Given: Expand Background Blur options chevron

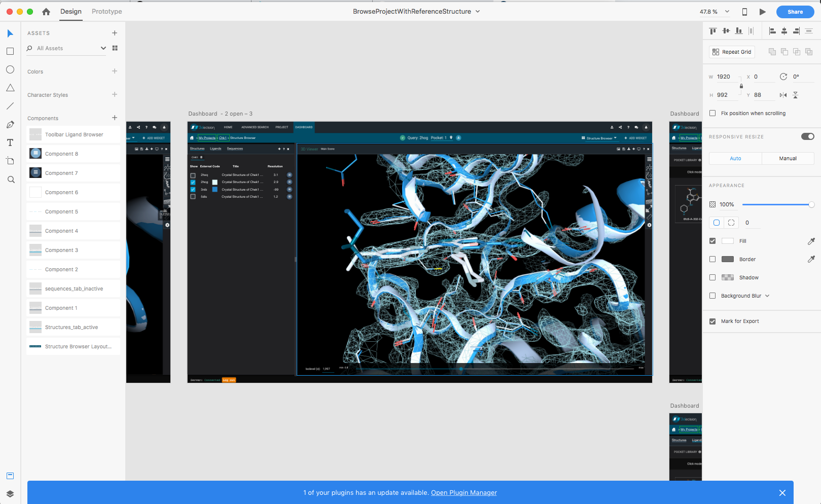Looking at the screenshot, I should point(767,296).
